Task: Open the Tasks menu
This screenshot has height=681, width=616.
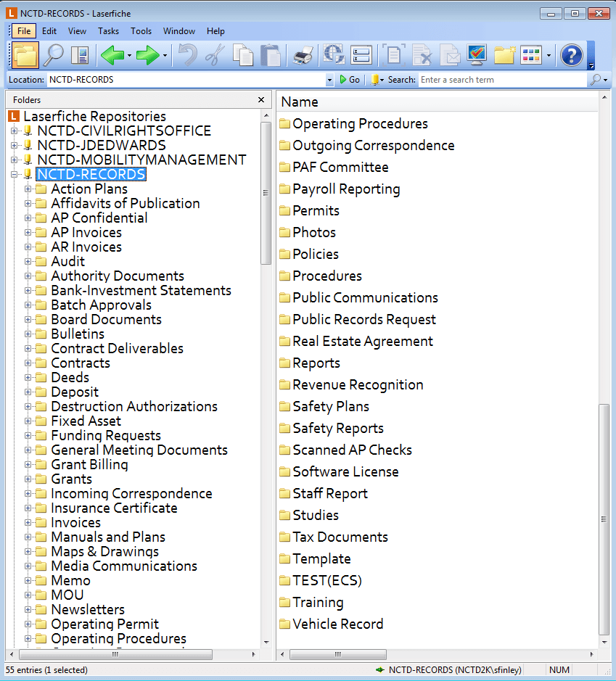Action: [x=108, y=31]
